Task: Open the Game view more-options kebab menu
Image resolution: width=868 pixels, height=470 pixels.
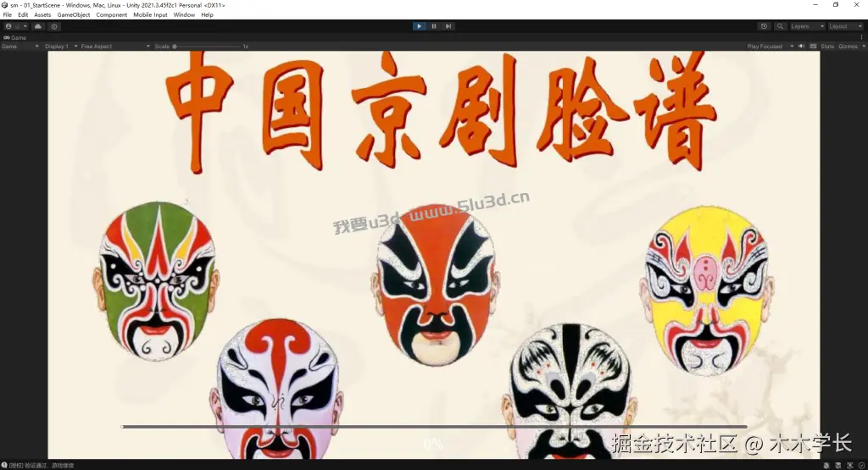Action: pyautogui.click(x=861, y=37)
